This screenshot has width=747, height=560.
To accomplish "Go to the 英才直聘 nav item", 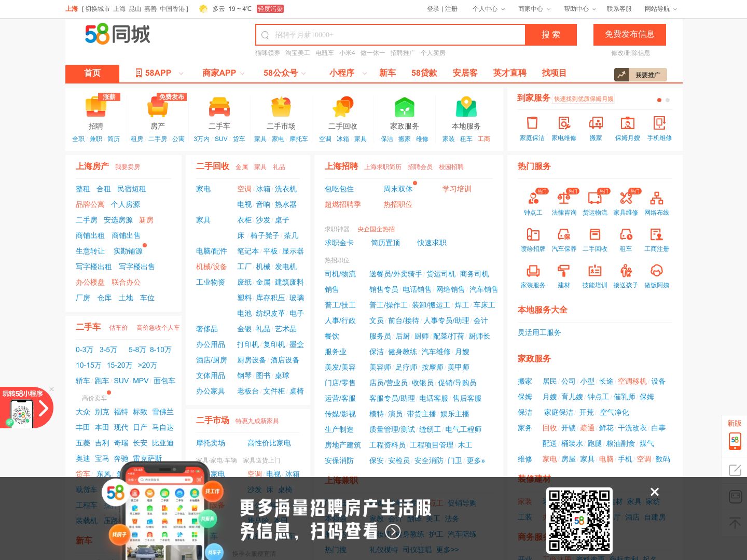I will point(509,73).
